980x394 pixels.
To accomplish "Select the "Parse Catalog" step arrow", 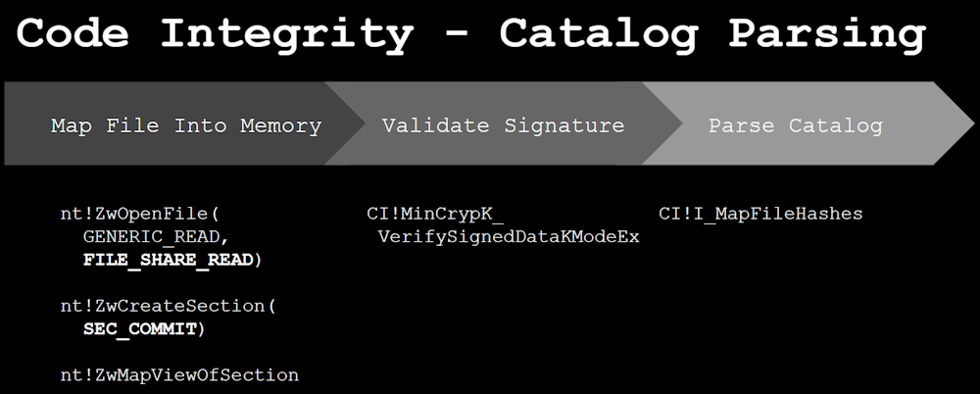I will [x=795, y=125].
